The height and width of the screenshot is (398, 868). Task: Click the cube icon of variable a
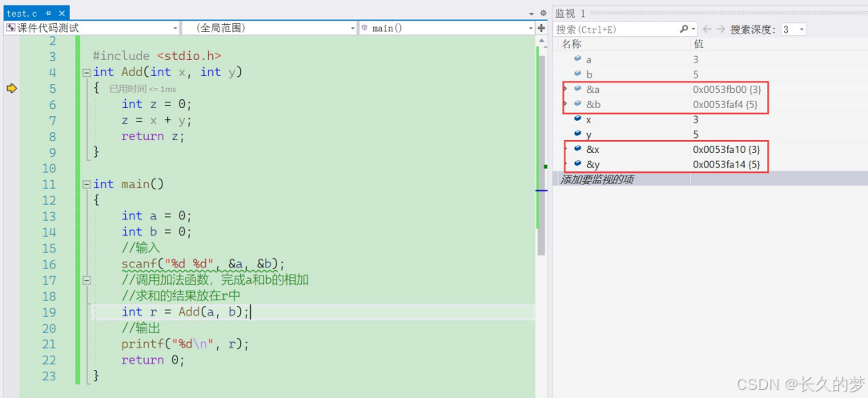(x=578, y=58)
